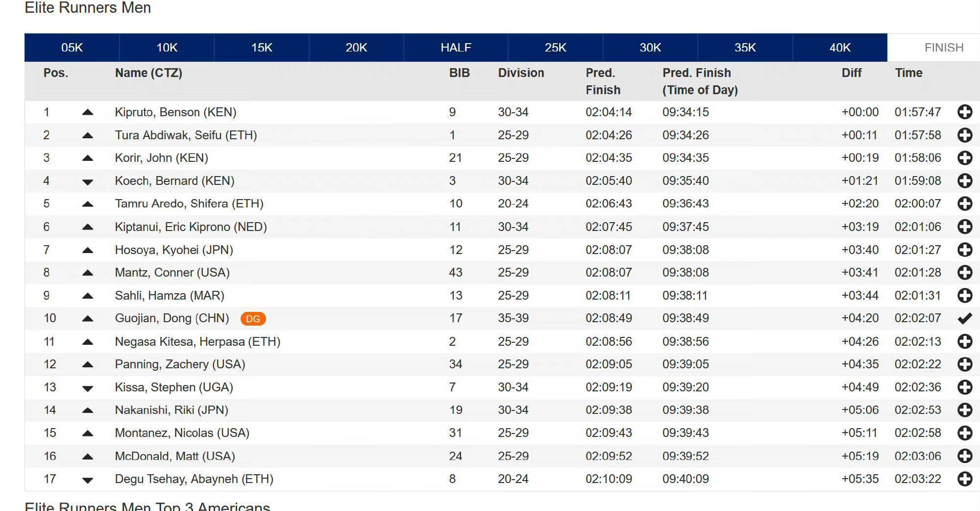
Task: Click down arrow beside Bernard Koech
Action: coord(88,182)
